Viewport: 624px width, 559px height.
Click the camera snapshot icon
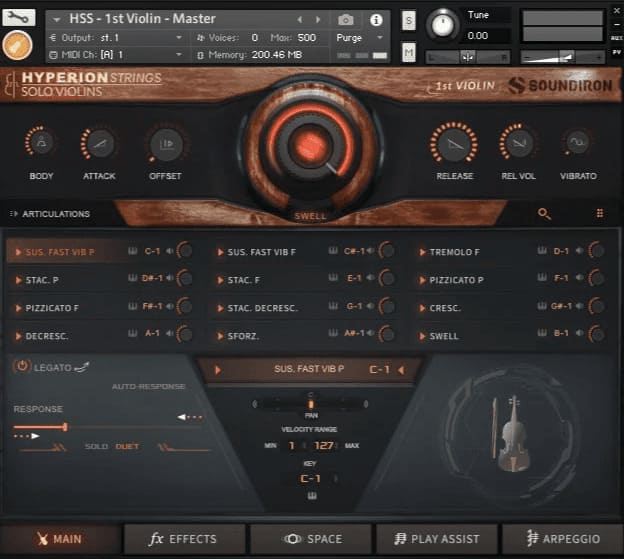coord(345,19)
